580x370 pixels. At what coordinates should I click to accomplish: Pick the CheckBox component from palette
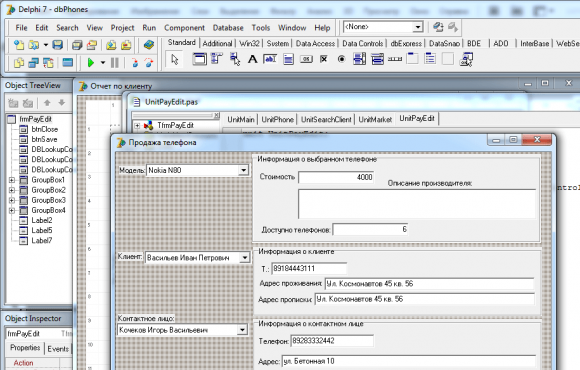pyautogui.click(x=324, y=59)
